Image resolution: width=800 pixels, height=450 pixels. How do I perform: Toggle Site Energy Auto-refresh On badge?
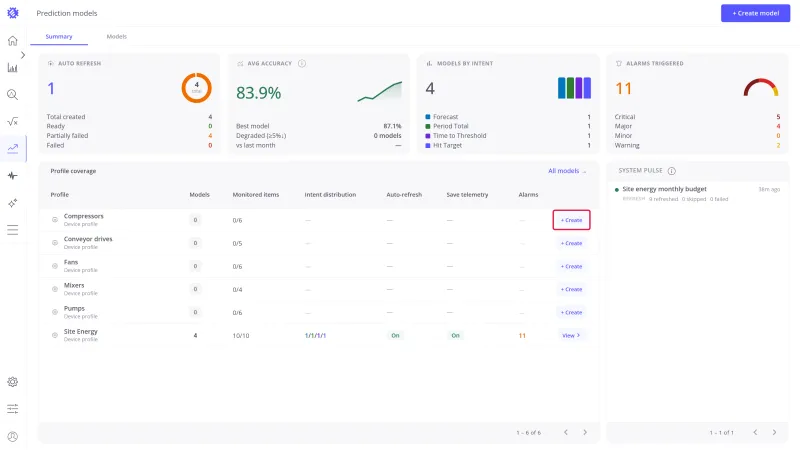[395, 335]
